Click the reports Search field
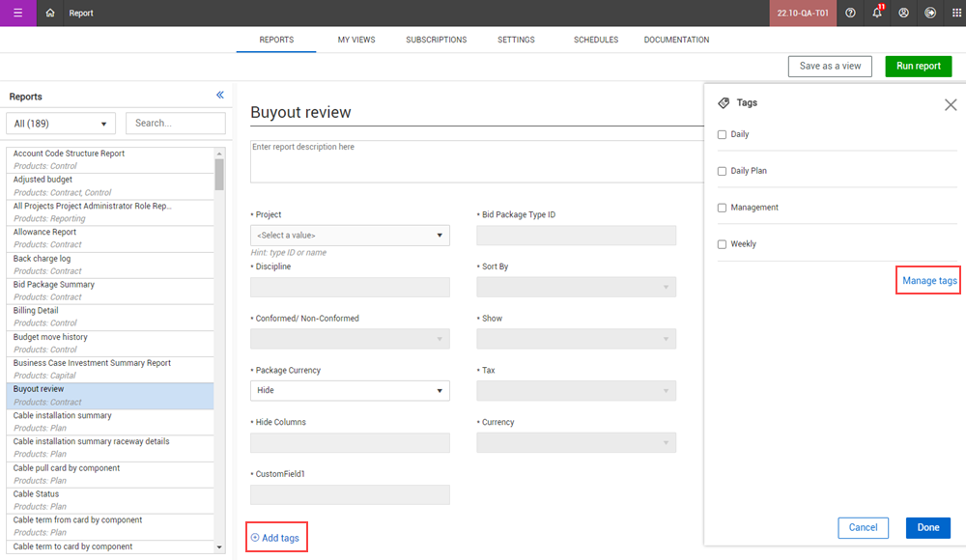The width and height of the screenshot is (966, 560). tap(176, 124)
